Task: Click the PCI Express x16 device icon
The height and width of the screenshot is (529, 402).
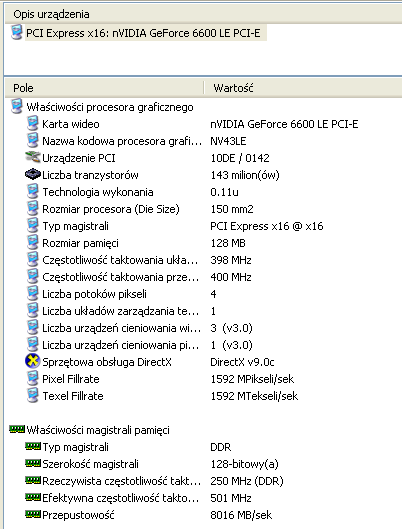Action: point(16,32)
